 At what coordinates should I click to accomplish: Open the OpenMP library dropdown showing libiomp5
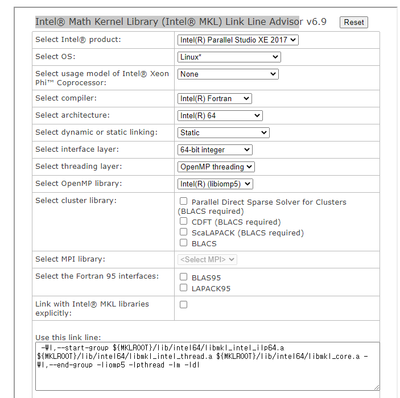click(215, 184)
